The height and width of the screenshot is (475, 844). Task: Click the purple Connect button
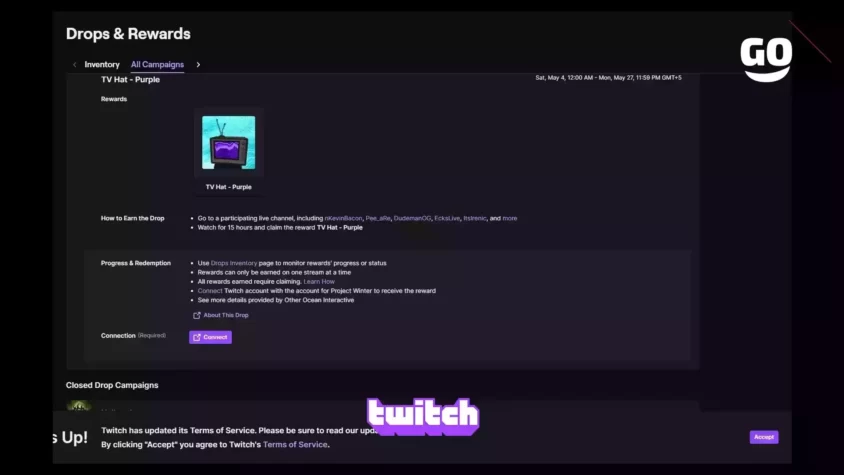[210, 337]
